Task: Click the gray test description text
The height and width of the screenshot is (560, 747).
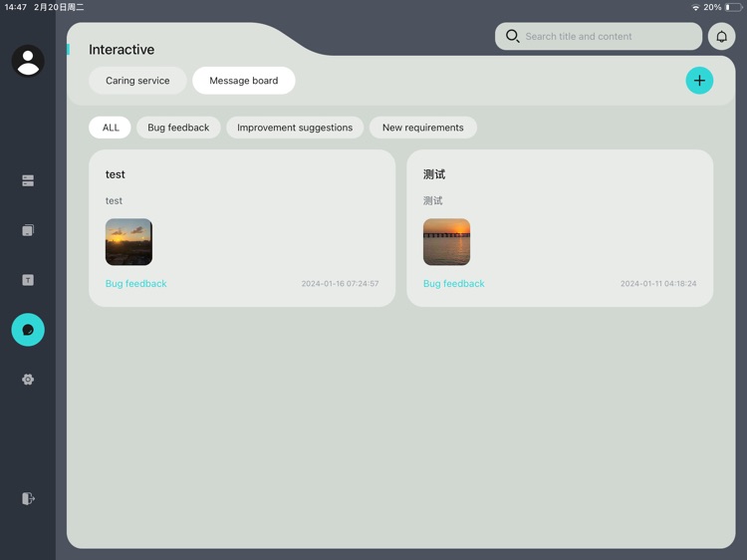Action: click(x=114, y=200)
